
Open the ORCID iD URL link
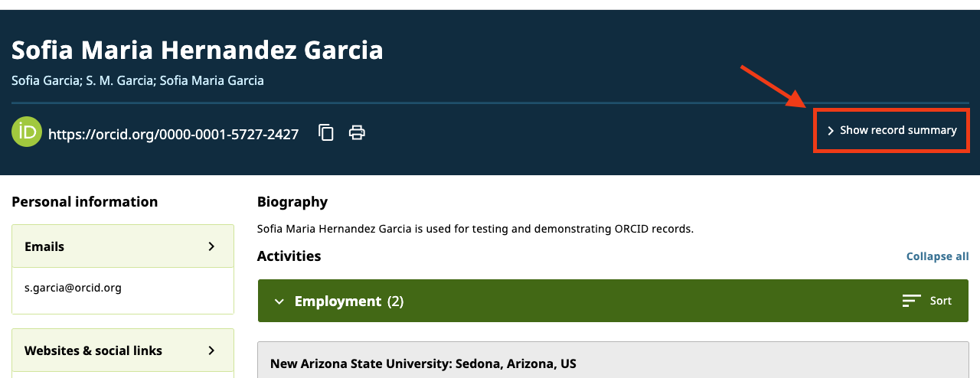pyautogui.click(x=173, y=135)
